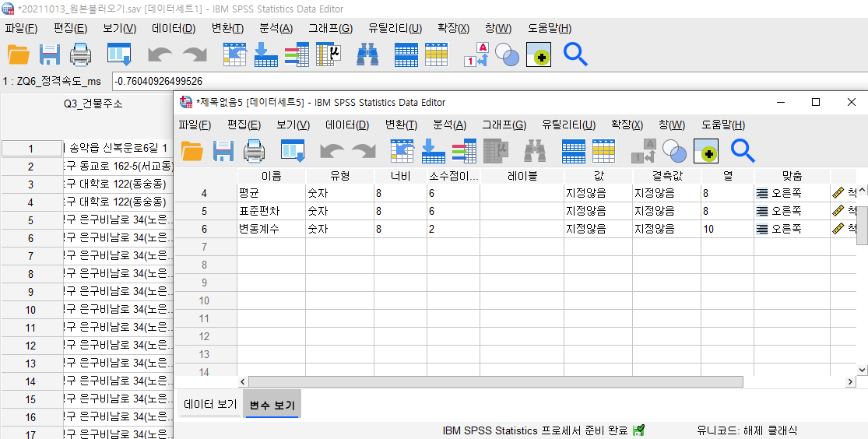Select case row 5 in back window

tap(31, 220)
